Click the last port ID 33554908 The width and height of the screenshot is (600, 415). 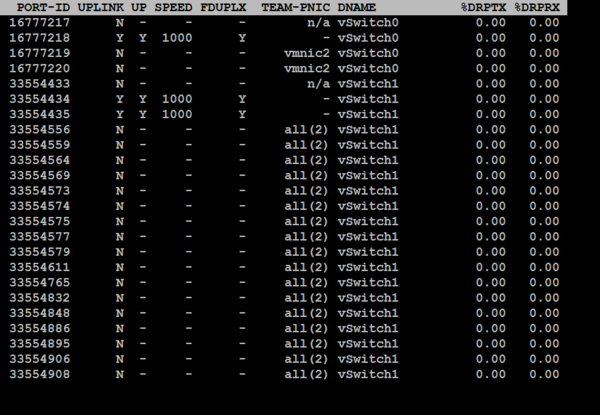pyautogui.click(x=40, y=375)
